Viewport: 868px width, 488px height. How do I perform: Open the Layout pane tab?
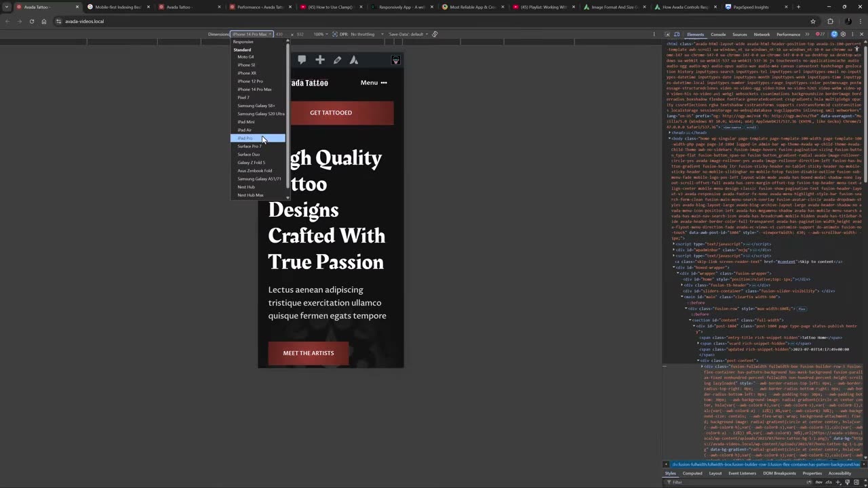click(x=715, y=473)
